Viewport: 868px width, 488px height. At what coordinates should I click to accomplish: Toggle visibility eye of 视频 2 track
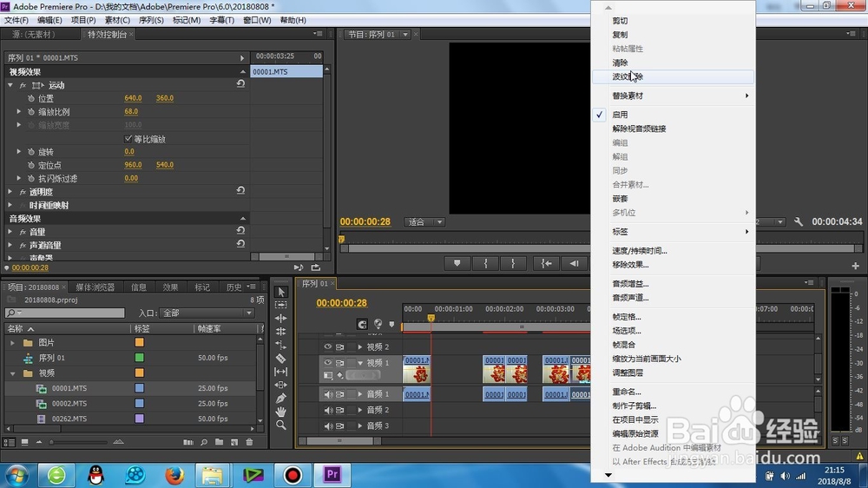point(328,346)
